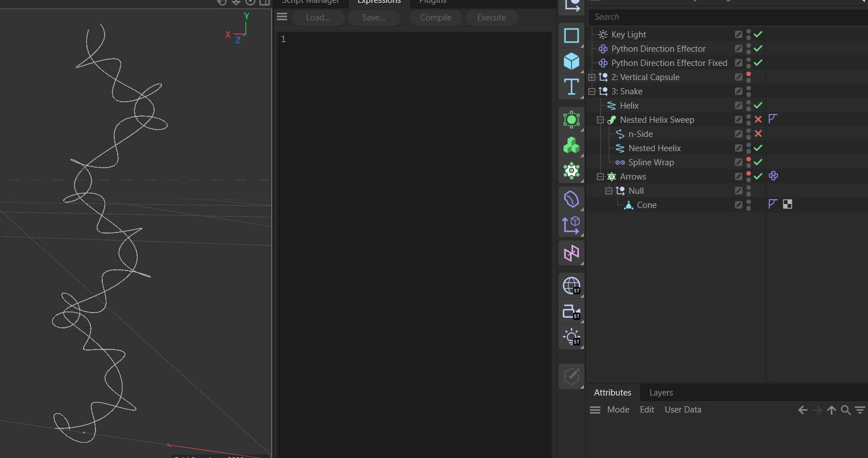Select the purple Bend deformer icon
The height and width of the screenshot is (458, 868).
[571, 199]
